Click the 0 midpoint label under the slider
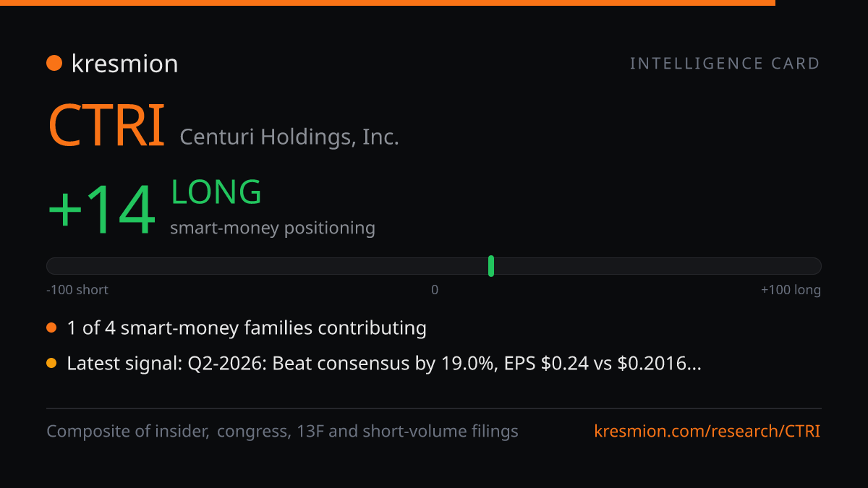This screenshot has width=868, height=488. click(435, 290)
